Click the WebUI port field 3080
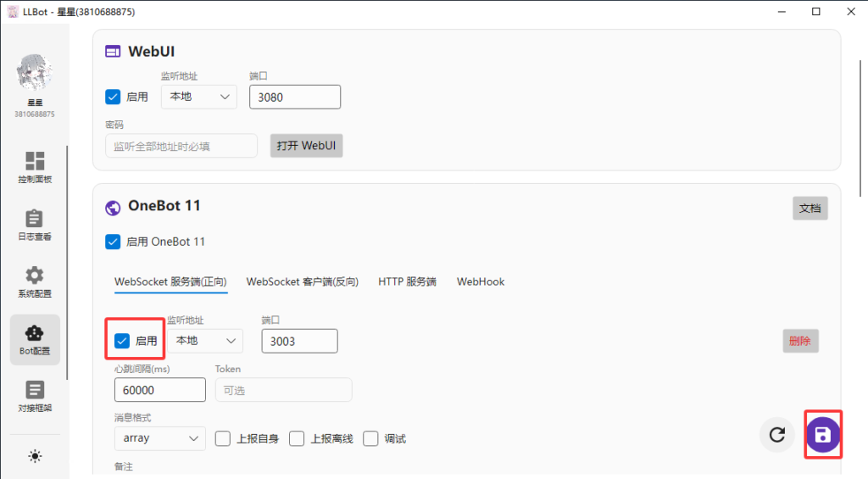Image resolution: width=868 pixels, height=479 pixels. (x=294, y=97)
